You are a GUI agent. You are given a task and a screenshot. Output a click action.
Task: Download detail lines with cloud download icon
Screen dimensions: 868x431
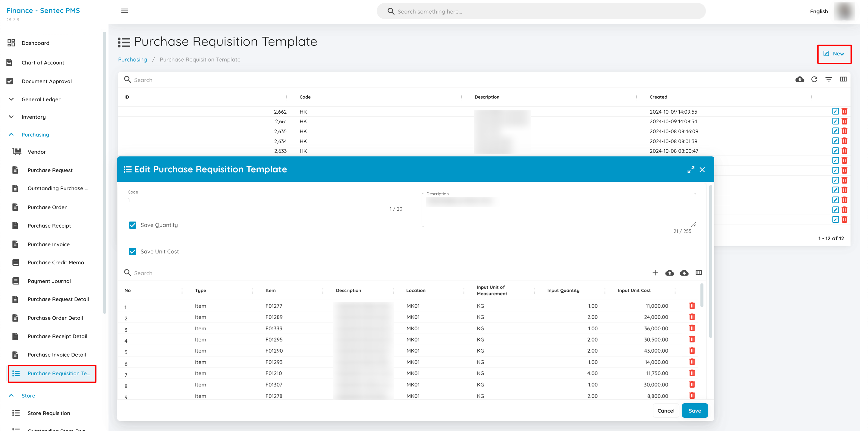point(684,273)
